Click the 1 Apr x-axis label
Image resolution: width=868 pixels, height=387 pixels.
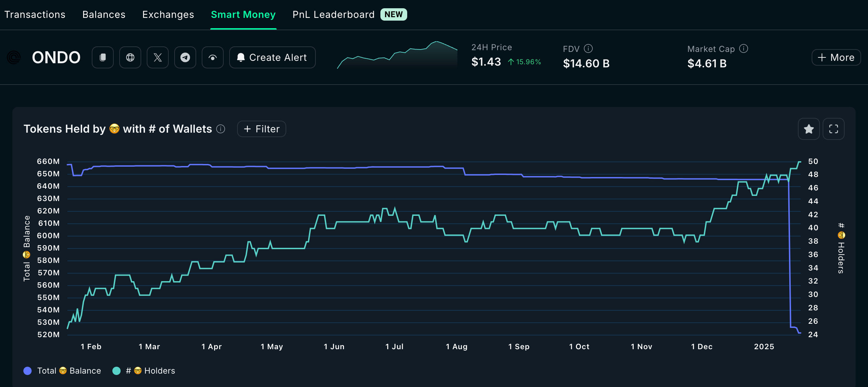click(x=212, y=346)
